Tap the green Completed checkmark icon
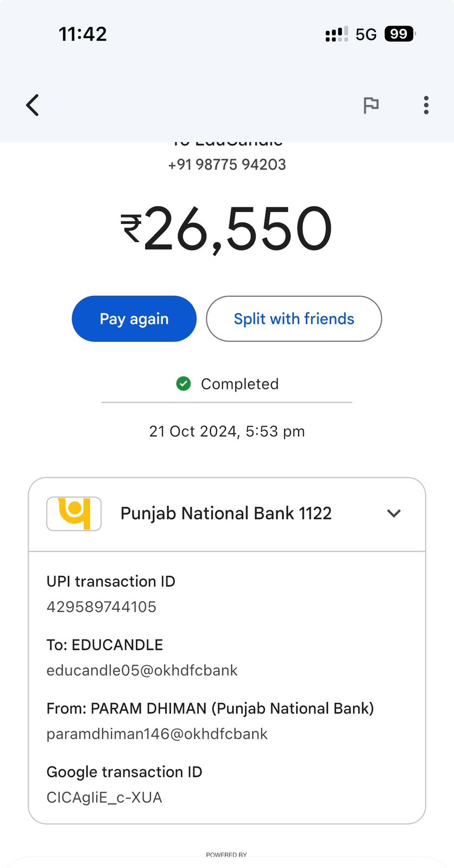The width and height of the screenshot is (454, 868). [x=184, y=384]
